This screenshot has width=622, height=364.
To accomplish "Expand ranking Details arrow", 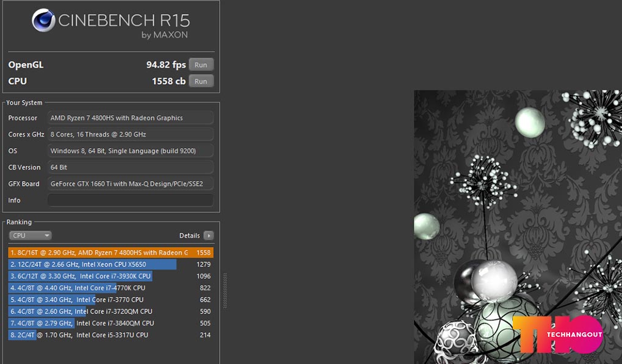I will (x=208, y=236).
